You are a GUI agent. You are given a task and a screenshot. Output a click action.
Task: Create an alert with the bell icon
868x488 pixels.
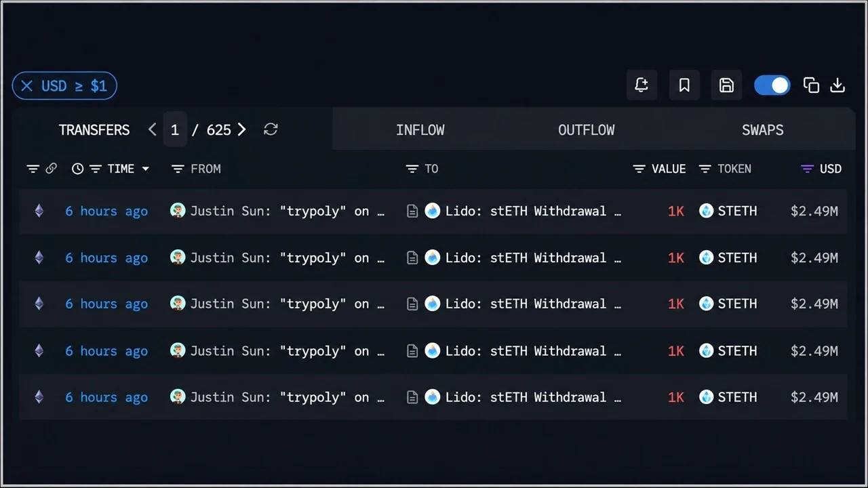[x=642, y=85]
